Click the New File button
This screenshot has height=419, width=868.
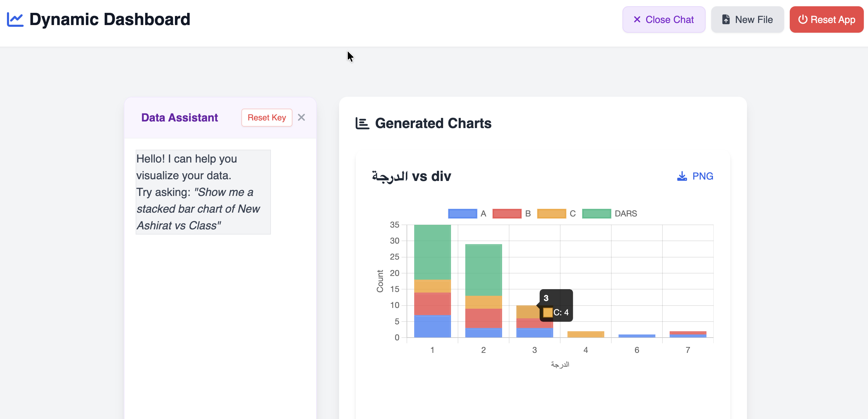[x=747, y=19]
